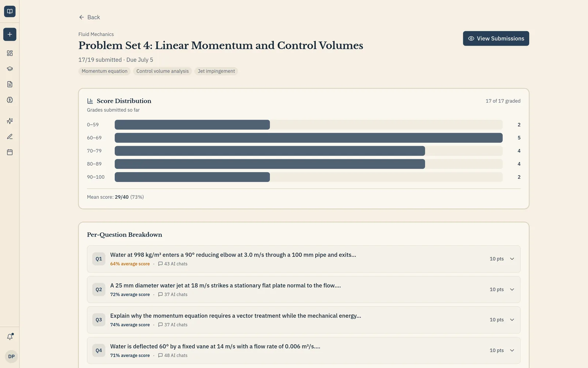Expand Q4 fixed vane question chevron

512,350
